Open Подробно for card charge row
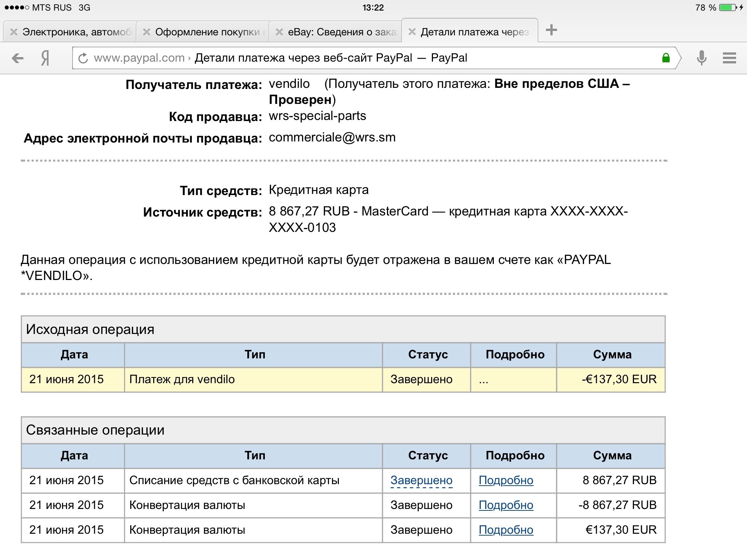The width and height of the screenshot is (747, 560). click(506, 481)
